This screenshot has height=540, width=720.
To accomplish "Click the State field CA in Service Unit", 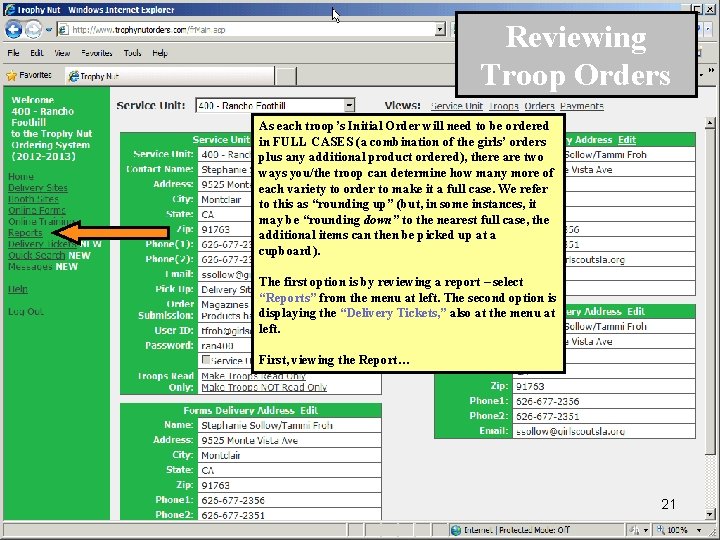I will click(225, 214).
